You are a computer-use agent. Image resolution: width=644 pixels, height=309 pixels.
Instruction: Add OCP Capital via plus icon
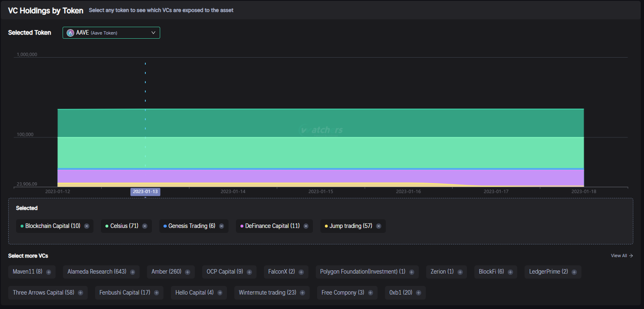(x=249, y=272)
